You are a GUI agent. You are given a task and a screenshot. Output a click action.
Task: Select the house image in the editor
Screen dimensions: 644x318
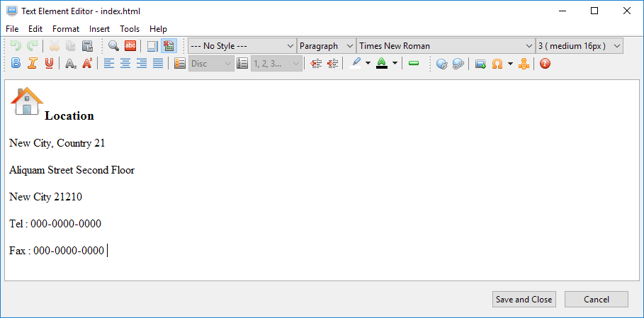coord(27,101)
